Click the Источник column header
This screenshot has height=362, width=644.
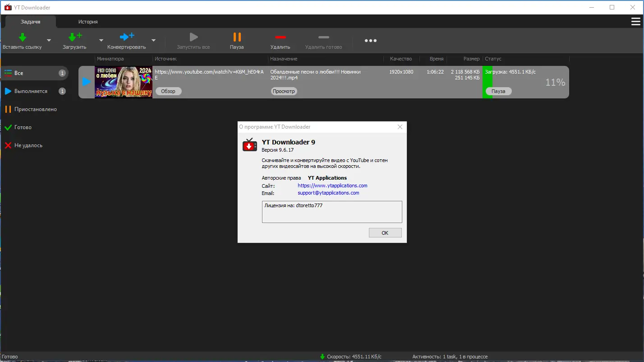(166, 59)
